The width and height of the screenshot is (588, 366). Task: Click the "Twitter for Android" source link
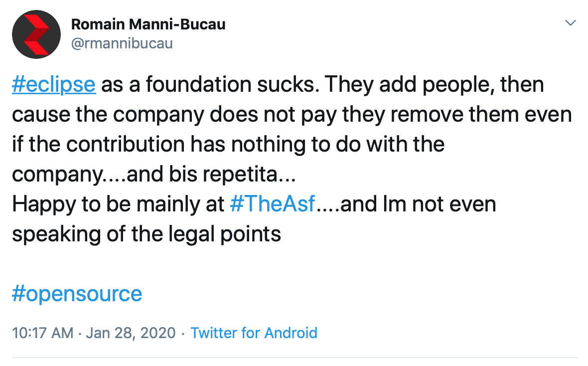coord(254,333)
